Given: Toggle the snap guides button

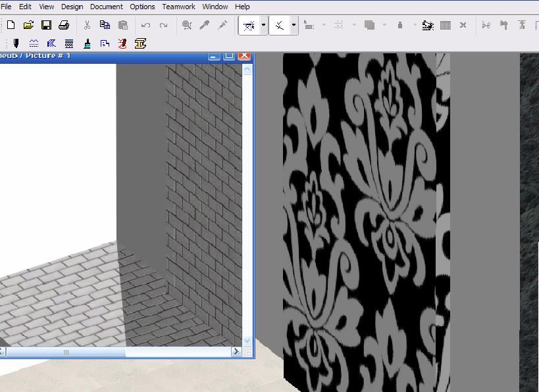Looking at the screenshot, I should tap(249, 26).
